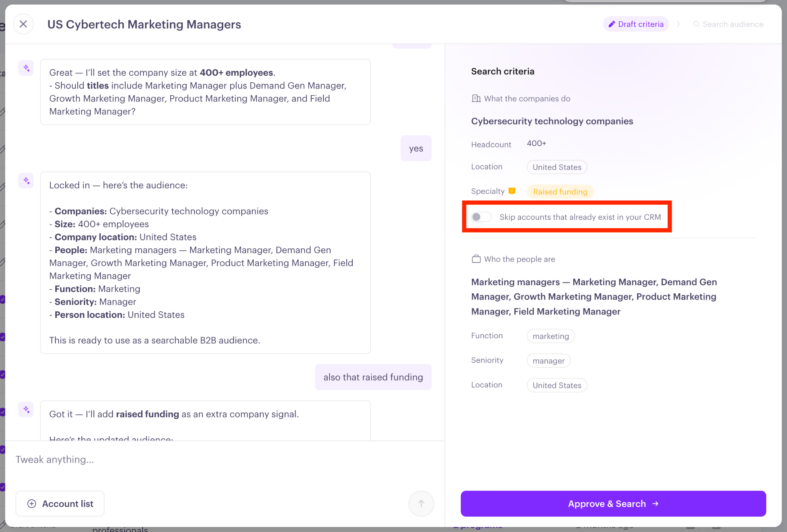Viewport: 787px width, 532px height.
Task: Click the Headcount label
Action: click(491, 145)
